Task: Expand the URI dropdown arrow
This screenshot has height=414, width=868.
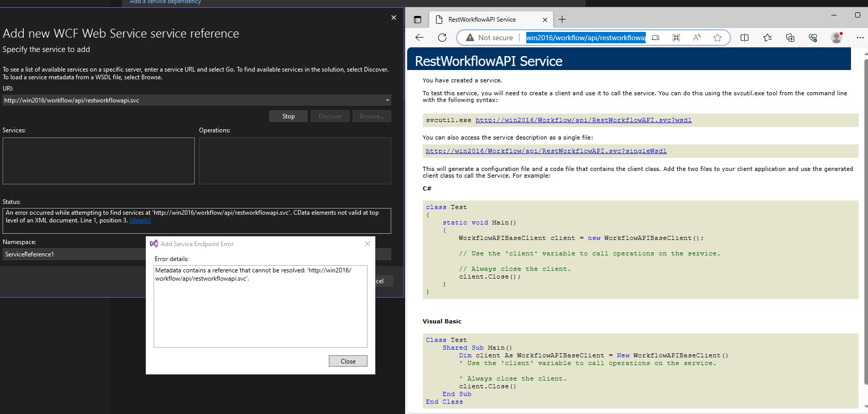Action: [387, 100]
